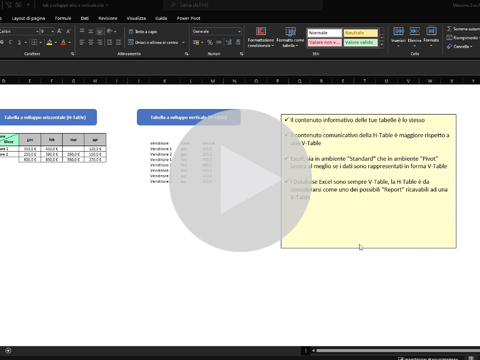The height and width of the screenshot is (360, 480).
Task: Open the Carattere dialog launcher
Action: point(72,54)
